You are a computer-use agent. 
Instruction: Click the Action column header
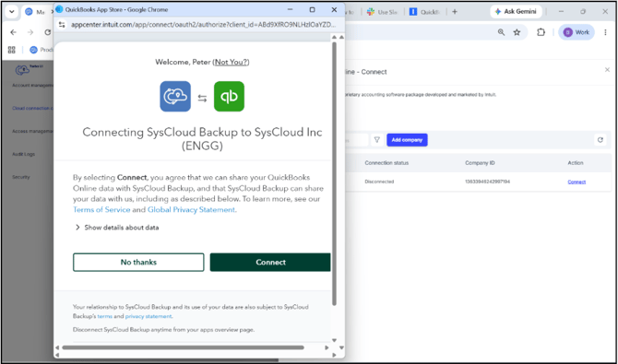coord(575,163)
